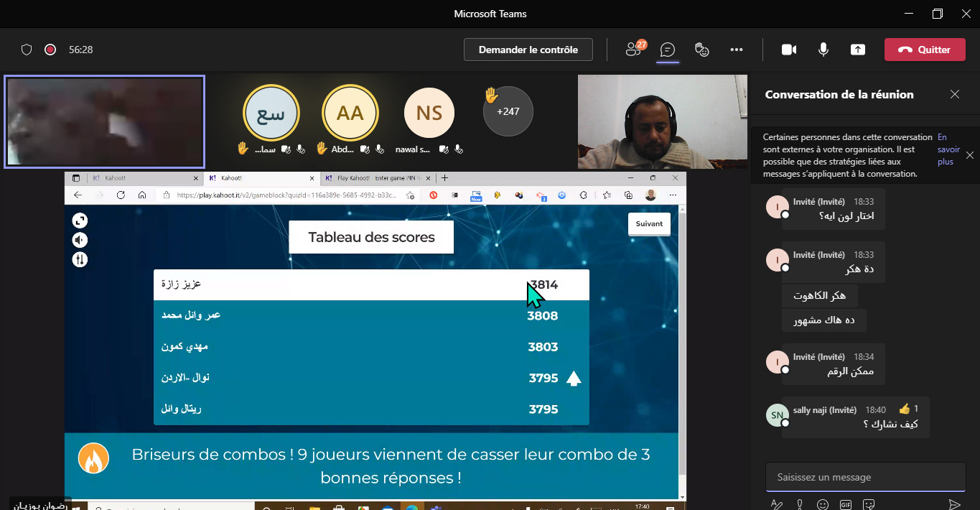Set delivery options with exclamation icon

799,504
